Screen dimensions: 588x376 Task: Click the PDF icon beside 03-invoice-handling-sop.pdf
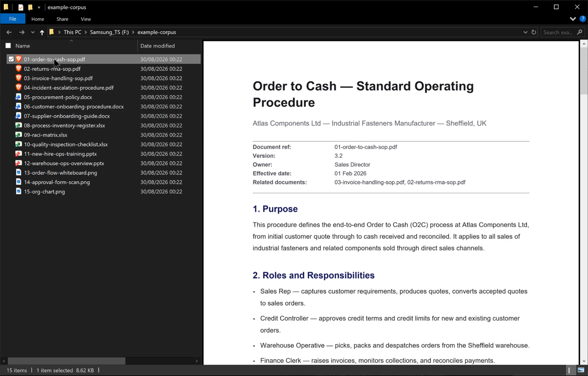(x=19, y=78)
